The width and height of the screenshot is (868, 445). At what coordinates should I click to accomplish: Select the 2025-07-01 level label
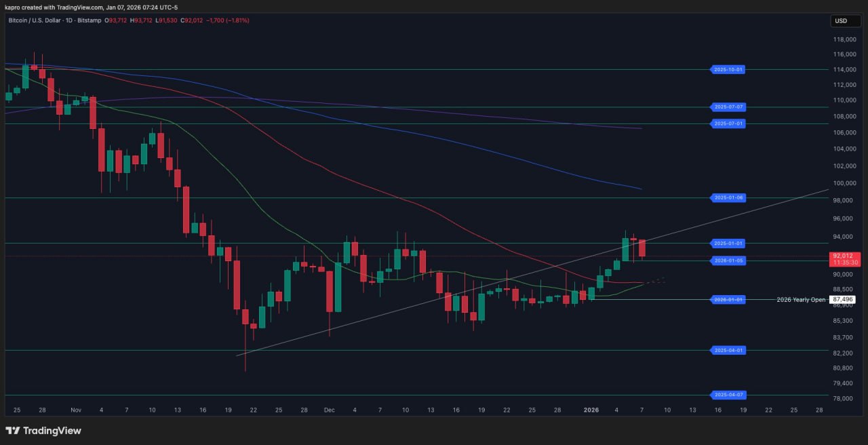coord(728,123)
